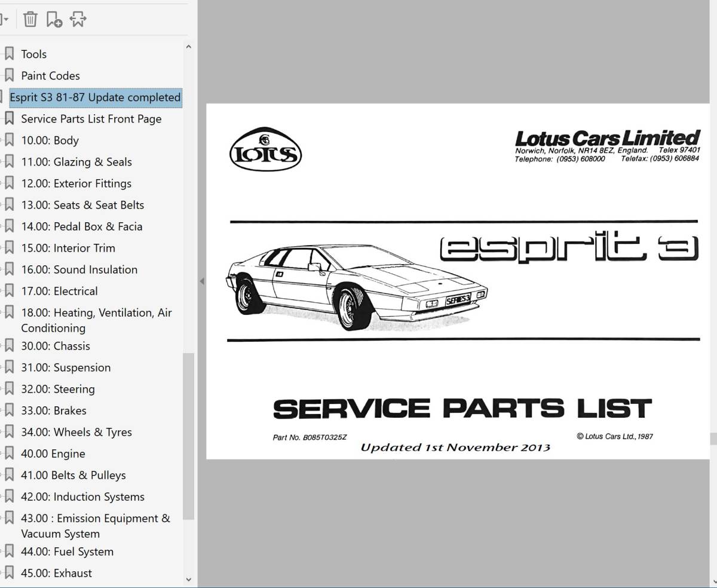
Task: Click the bookmark icon beside Service Parts List Front Page
Action: pos(9,118)
